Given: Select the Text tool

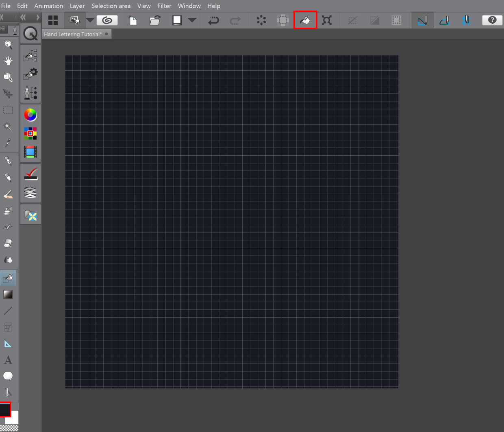Looking at the screenshot, I should 8,360.
